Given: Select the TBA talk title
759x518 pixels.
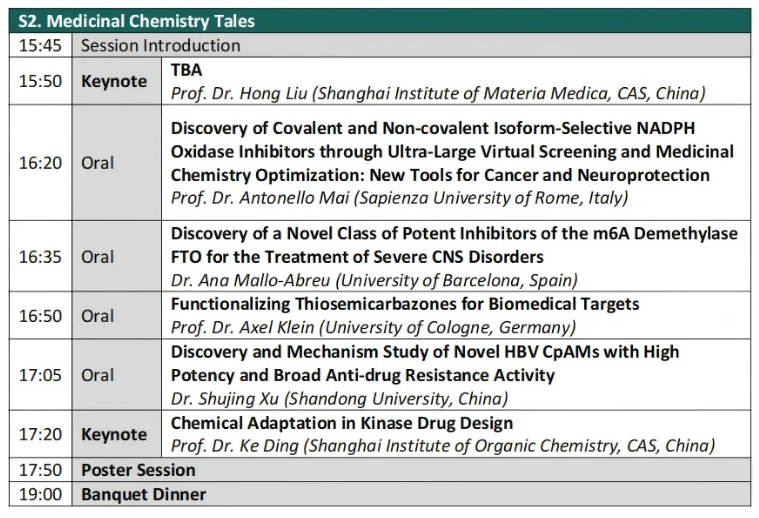Looking at the screenshot, I should 187,71.
